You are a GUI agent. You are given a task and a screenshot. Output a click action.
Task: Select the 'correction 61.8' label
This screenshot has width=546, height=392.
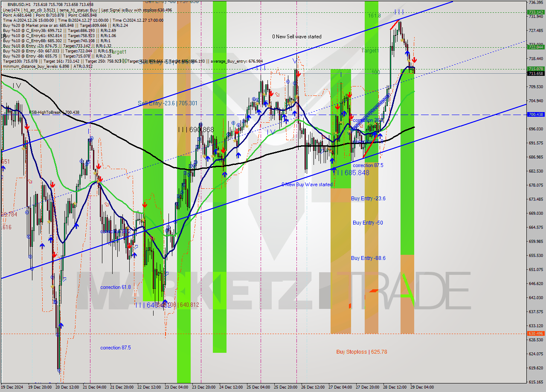pos(116,287)
